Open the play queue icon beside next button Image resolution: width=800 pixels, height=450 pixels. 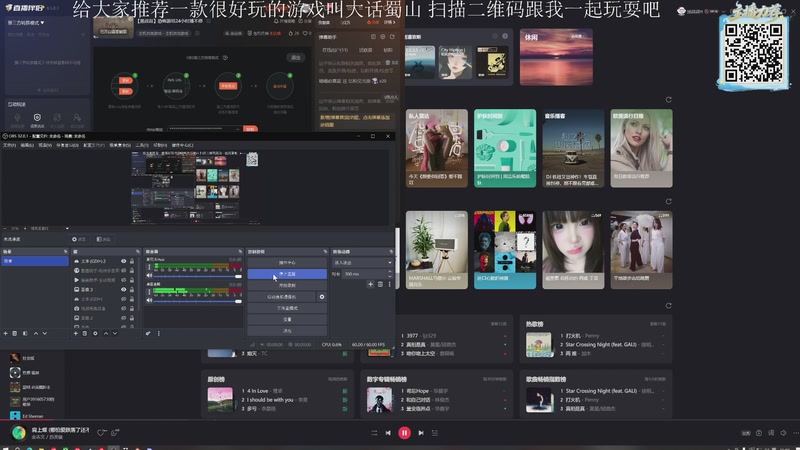[x=435, y=433]
